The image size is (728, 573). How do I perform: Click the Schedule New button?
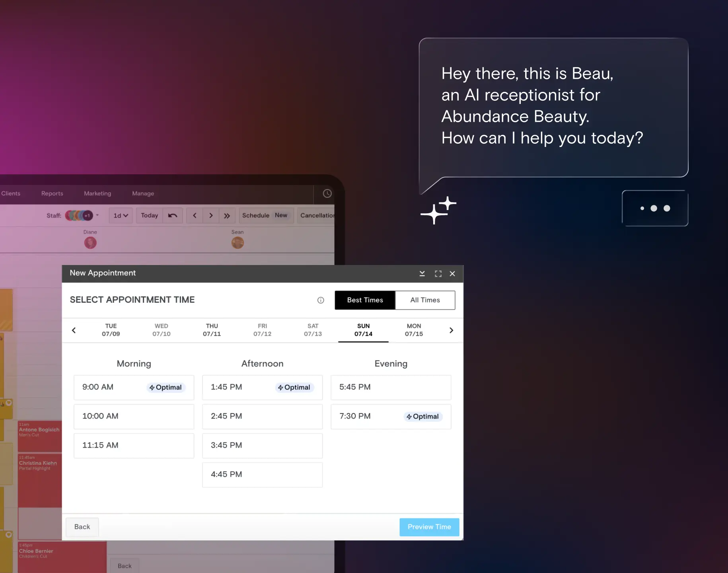coord(266,215)
